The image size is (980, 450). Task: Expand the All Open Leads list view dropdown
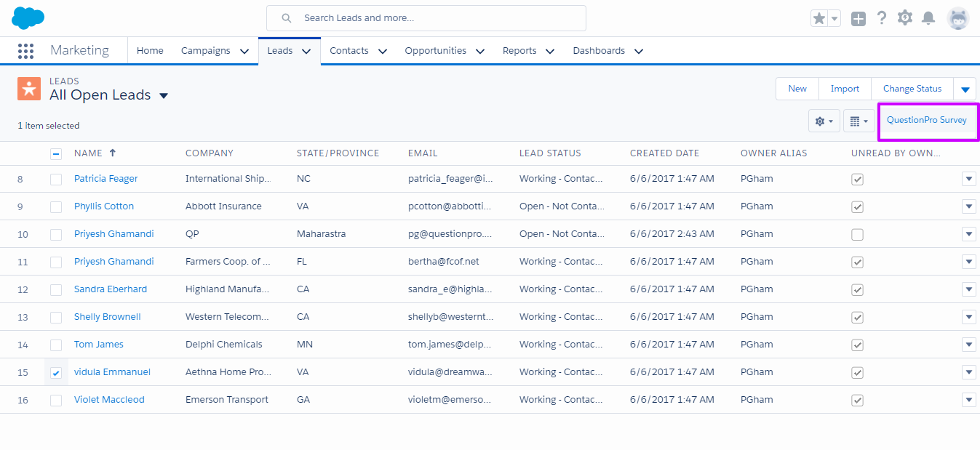(164, 96)
